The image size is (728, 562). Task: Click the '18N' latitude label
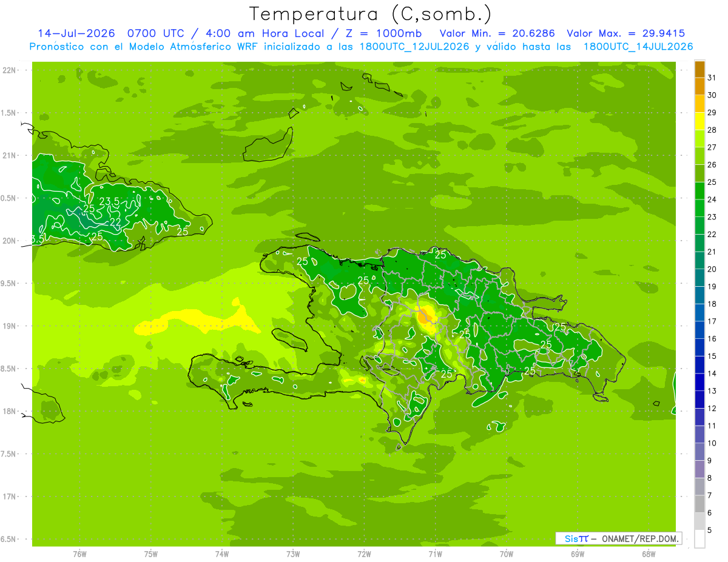coord(9,411)
